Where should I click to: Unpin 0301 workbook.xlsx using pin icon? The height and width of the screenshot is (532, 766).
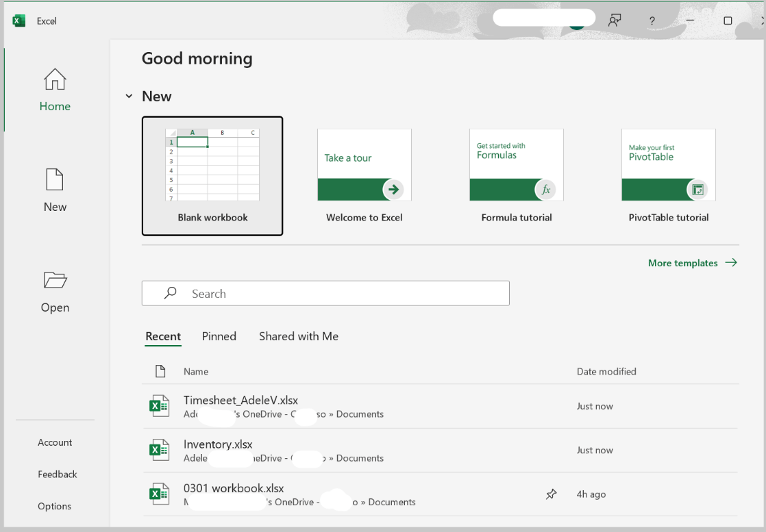click(551, 494)
